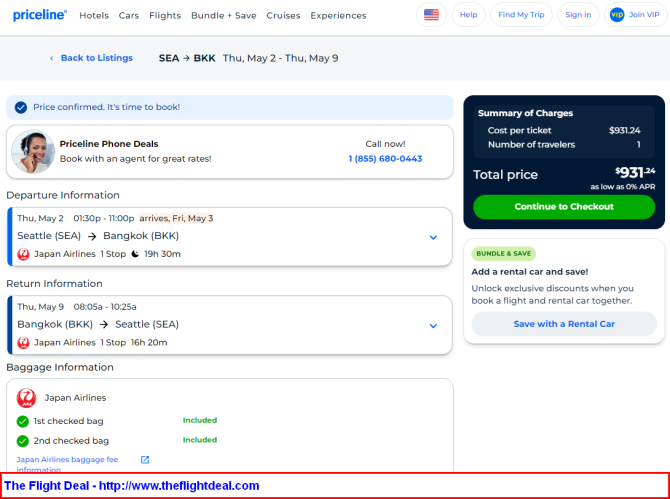Expand the Seattle to Bangkok departure details
Image resolution: width=670 pixels, height=499 pixels.
(x=433, y=238)
